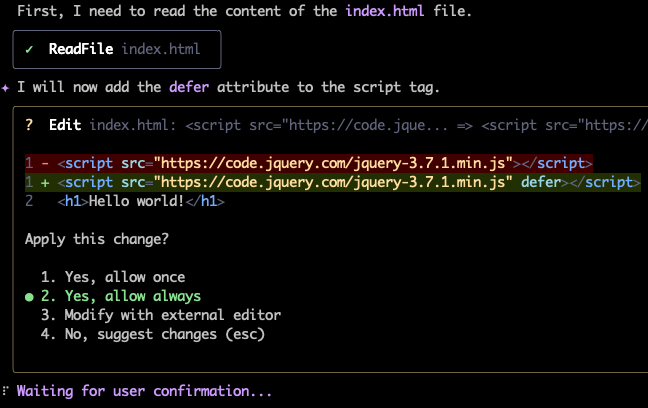Choose 'No, suggest changes (esc)' option
Image resolution: width=648 pixels, height=408 pixels.
152,334
